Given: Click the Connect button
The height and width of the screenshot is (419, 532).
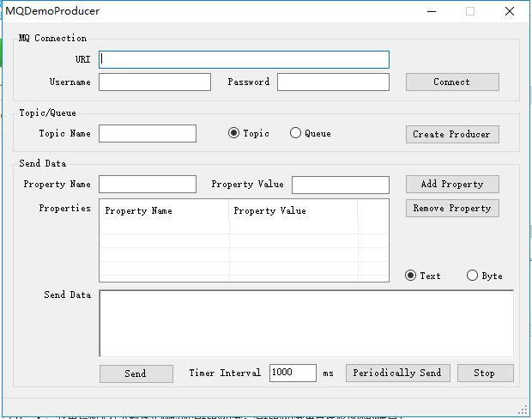Looking at the screenshot, I should 452,82.
